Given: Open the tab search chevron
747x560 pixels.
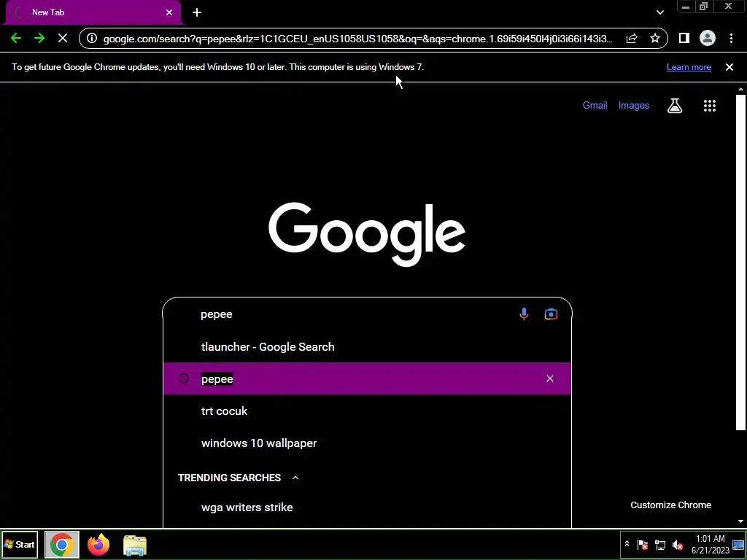Looking at the screenshot, I should point(660,12).
